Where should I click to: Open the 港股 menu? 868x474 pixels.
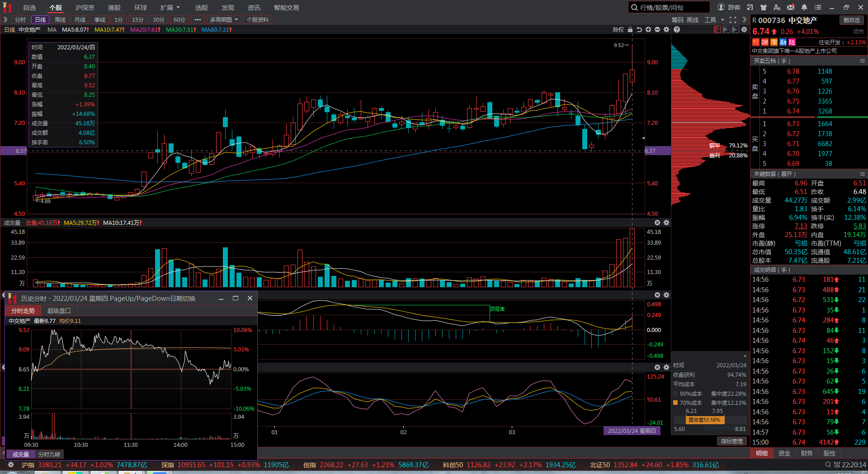(114, 8)
